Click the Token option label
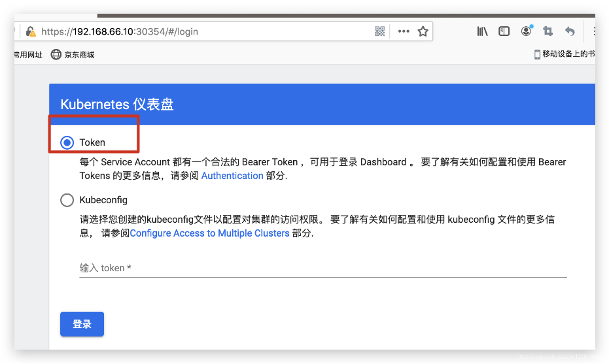The width and height of the screenshot is (609, 364). 92,142
